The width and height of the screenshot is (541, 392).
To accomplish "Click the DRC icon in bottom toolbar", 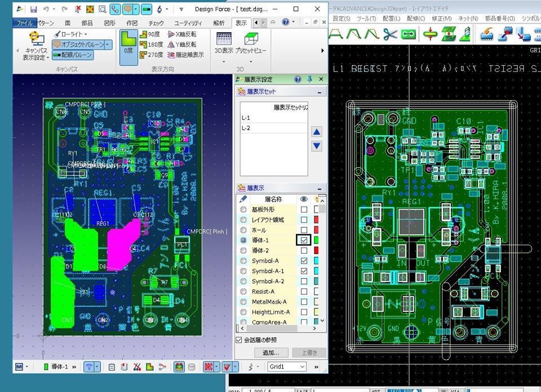I will coord(209,367).
